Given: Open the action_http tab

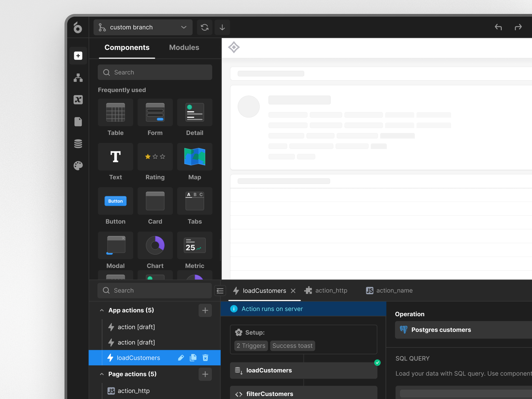Looking at the screenshot, I should (x=326, y=291).
